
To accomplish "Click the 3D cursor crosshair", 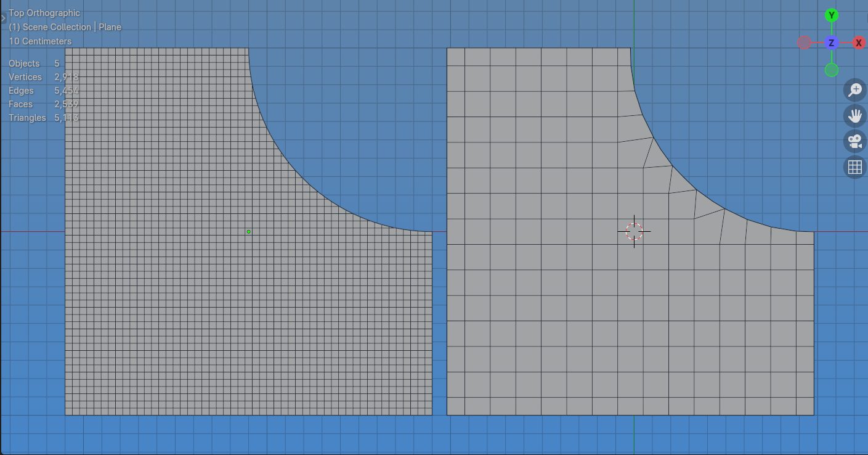I will pos(634,231).
